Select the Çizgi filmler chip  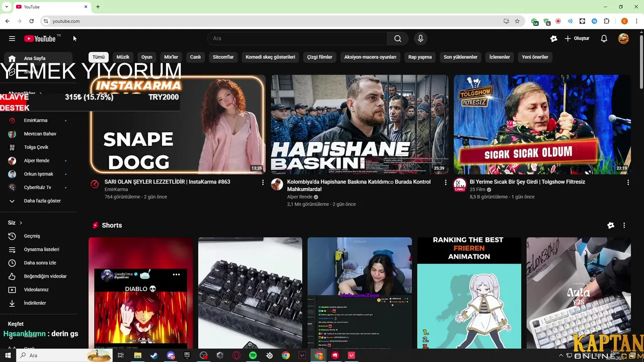tap(319, 57)
